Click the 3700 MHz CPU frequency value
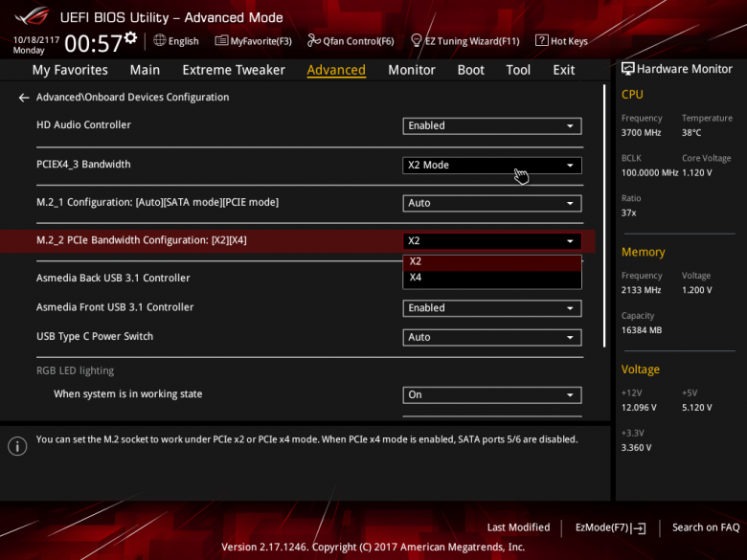Screen dimensions: 747x560 [641, 133]
